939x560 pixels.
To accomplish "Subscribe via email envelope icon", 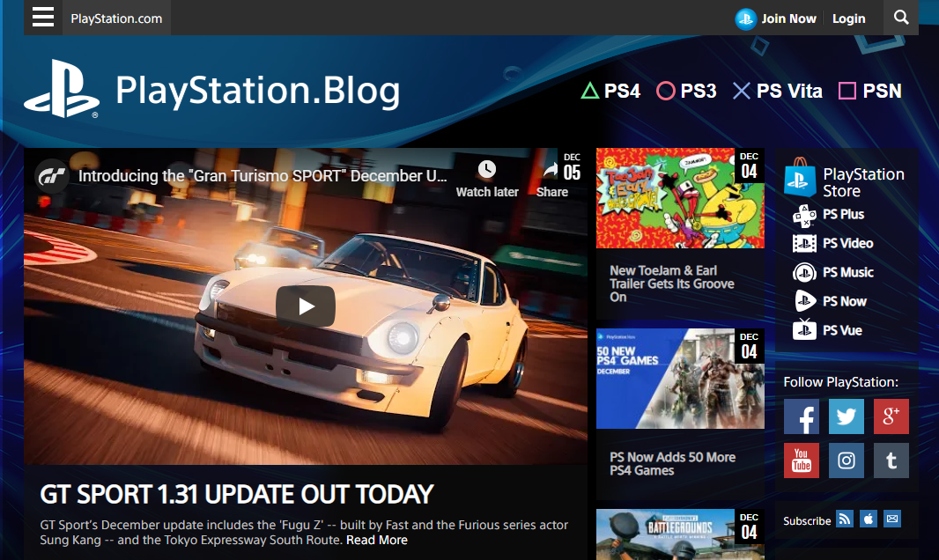I will point(892,519).
